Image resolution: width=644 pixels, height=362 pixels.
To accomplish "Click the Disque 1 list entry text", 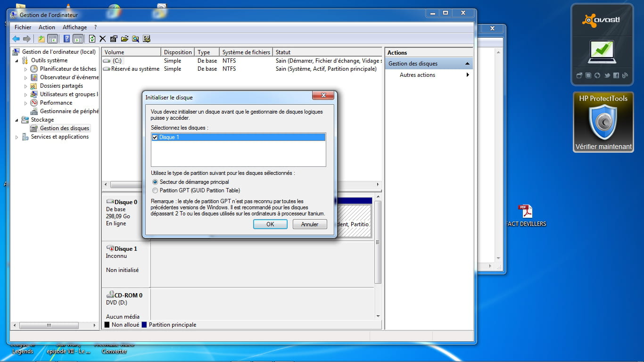I will (x=169, y=137).
